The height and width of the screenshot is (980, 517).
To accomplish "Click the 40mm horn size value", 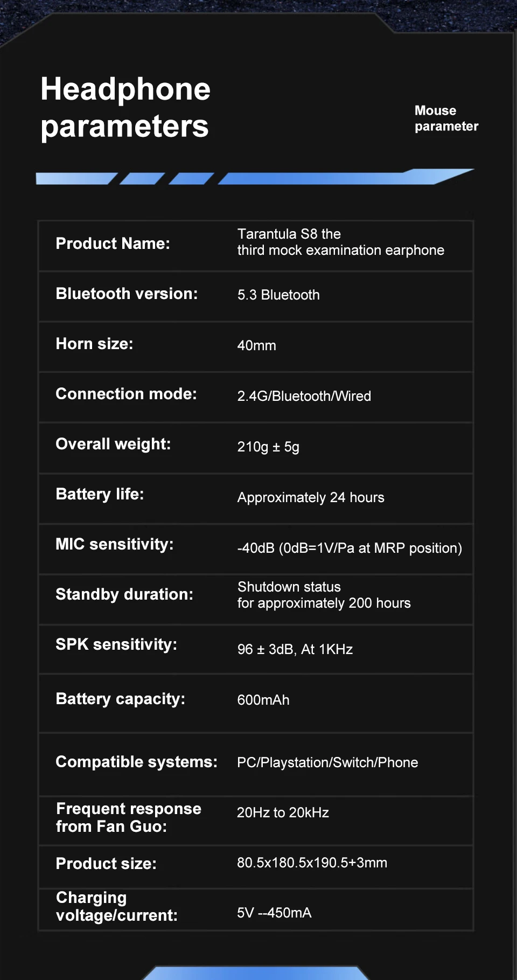I will click(x=256, y=345).
